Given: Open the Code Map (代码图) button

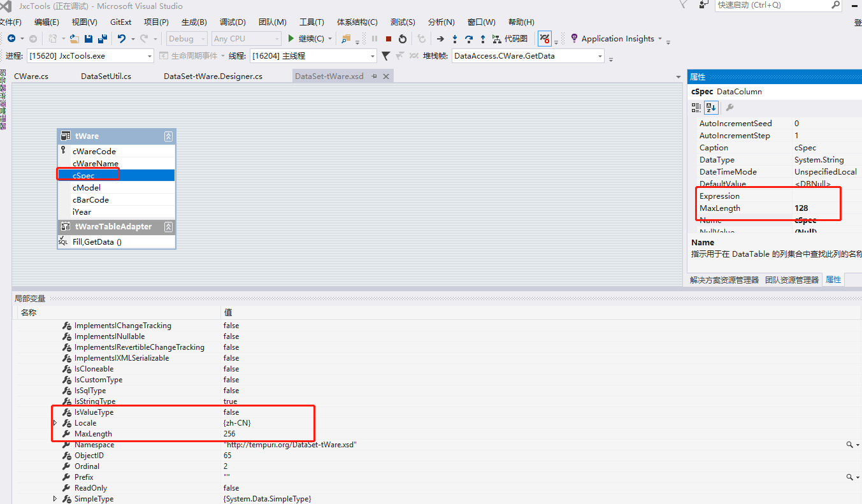Looking at the screenshot, I should (510, 39).
